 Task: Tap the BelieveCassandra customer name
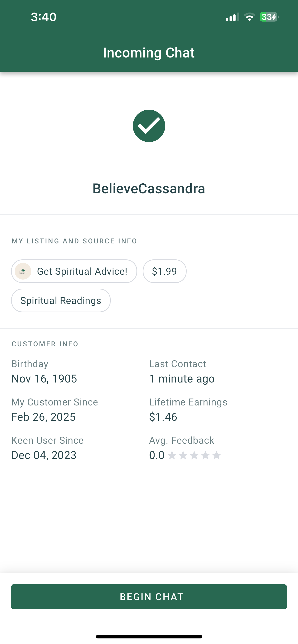(149, 188)
